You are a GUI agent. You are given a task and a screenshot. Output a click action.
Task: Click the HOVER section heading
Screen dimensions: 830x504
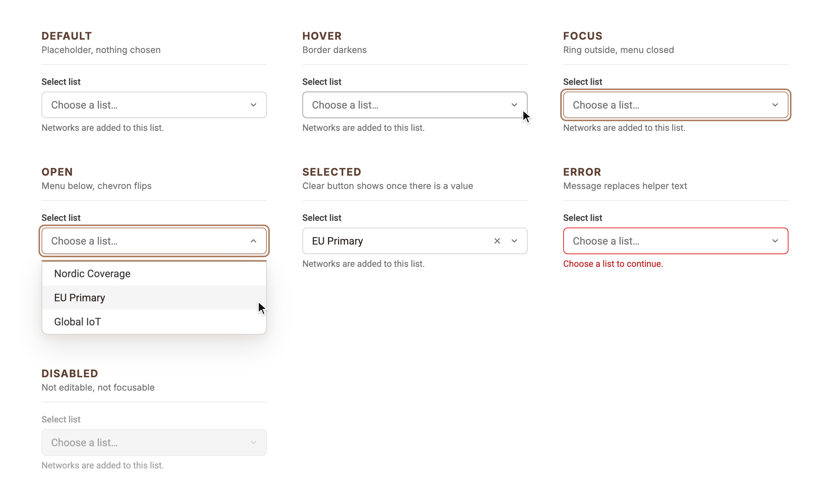click(322, 36)
